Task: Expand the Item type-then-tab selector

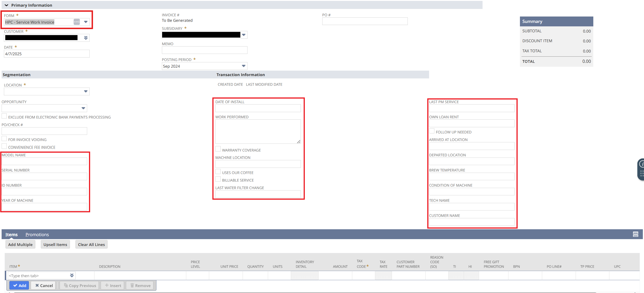Action: [x=72, y=276]
